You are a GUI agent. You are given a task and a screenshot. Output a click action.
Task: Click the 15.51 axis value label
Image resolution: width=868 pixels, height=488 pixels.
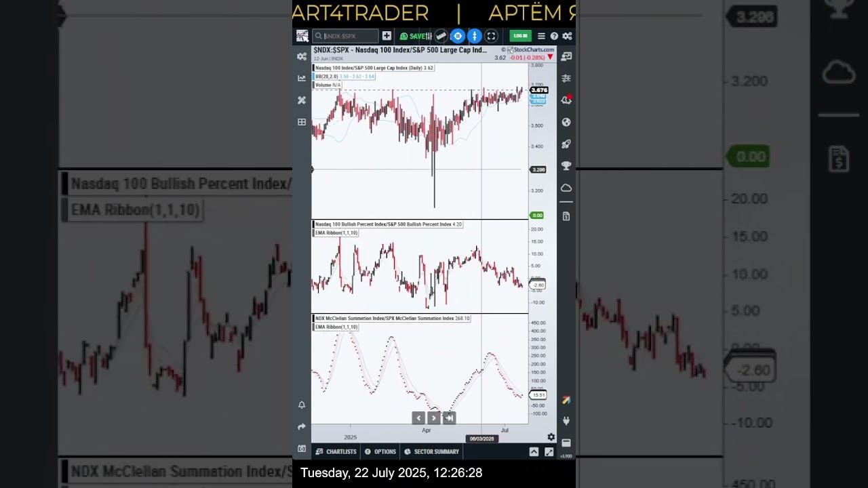[x=538, y=395]
